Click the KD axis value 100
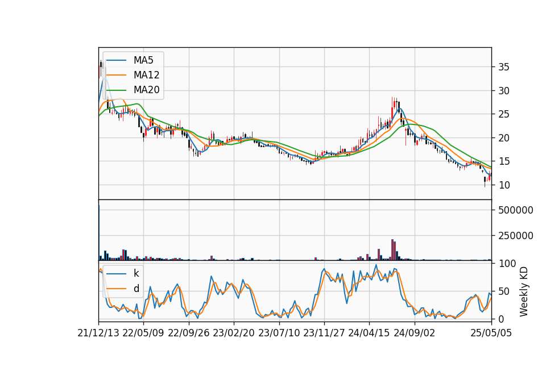The height and width of the screenshot is (392, 546). [x=507, y=264]
